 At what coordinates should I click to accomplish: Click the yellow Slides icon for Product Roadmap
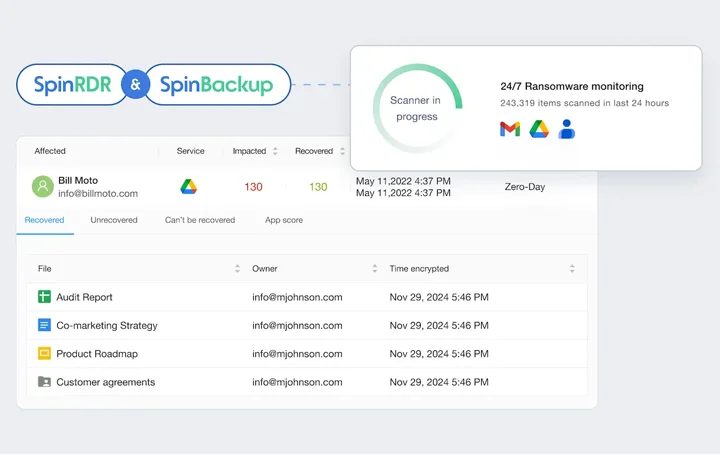44,353
